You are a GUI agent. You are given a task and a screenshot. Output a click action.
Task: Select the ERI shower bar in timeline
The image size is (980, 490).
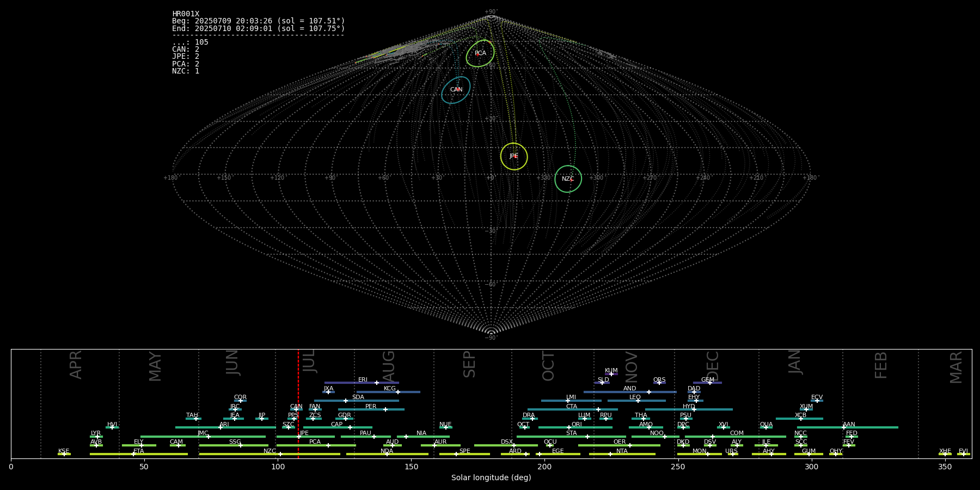[x=362, y=383]
